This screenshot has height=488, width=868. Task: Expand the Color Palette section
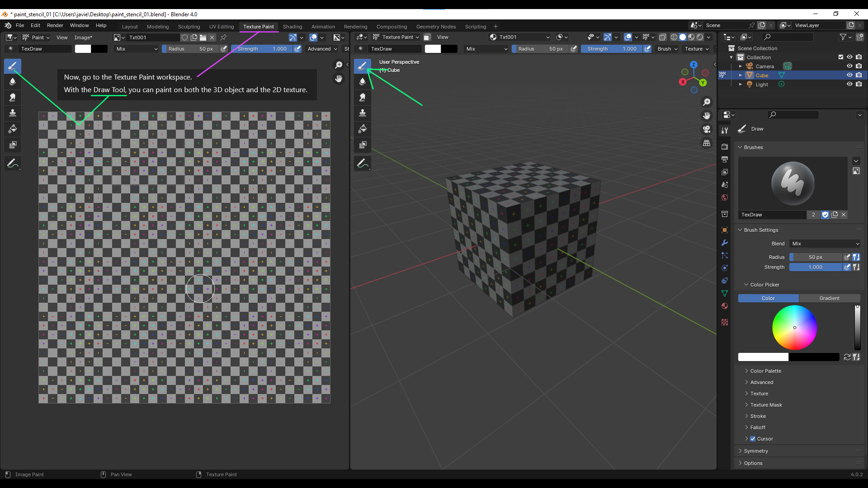tap(766, 371)
